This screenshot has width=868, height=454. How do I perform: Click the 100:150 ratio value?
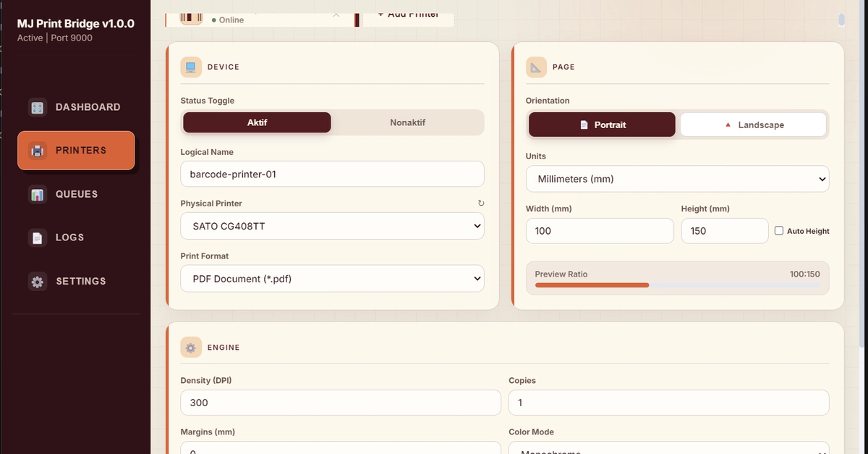(x=805, y=274)
